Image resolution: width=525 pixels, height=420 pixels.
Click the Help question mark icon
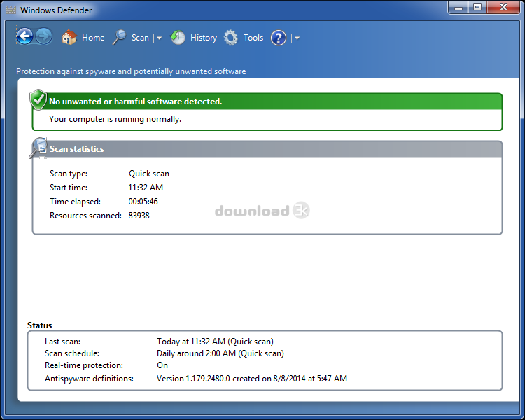click(279, 38)
